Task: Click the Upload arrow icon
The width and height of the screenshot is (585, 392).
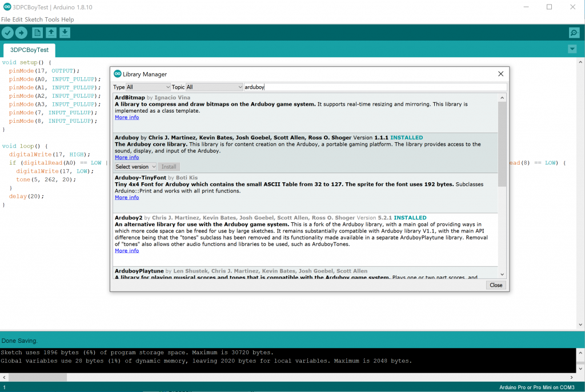Action: [21, 33]
